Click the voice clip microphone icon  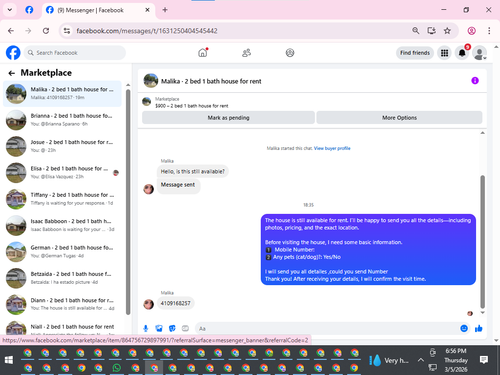click(x=146, y=329)
